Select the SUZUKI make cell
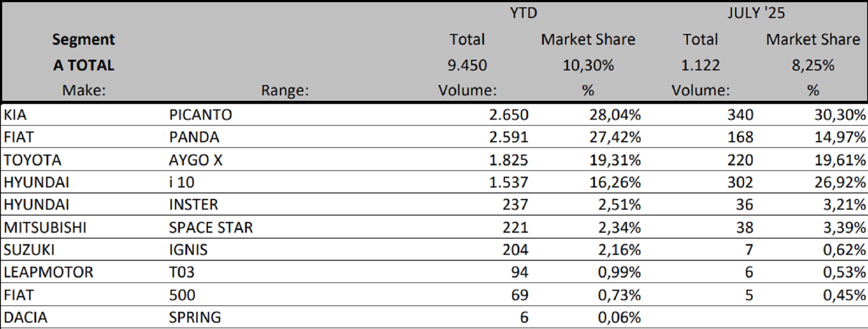868x329 pixels. 29,250
